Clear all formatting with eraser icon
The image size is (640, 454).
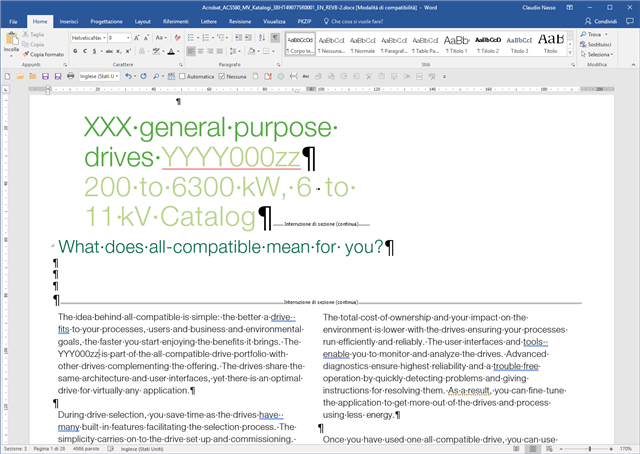(x=177, y=38)
